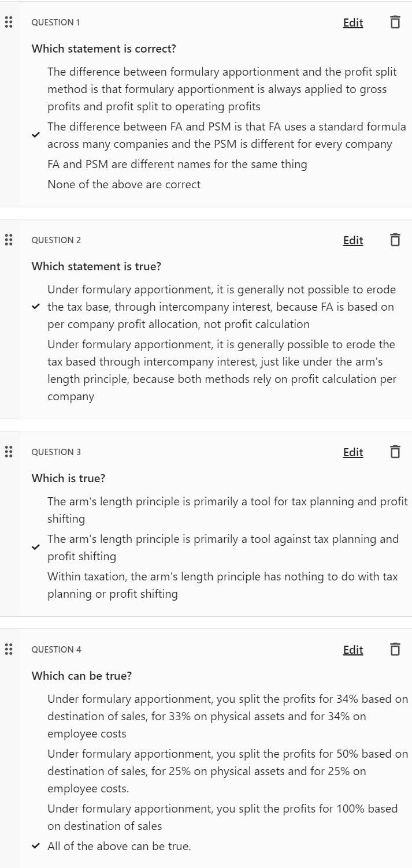This screenshot has height=868, width=412.
Task: Open the Edit link on Question 4
Action: [353, 650]
